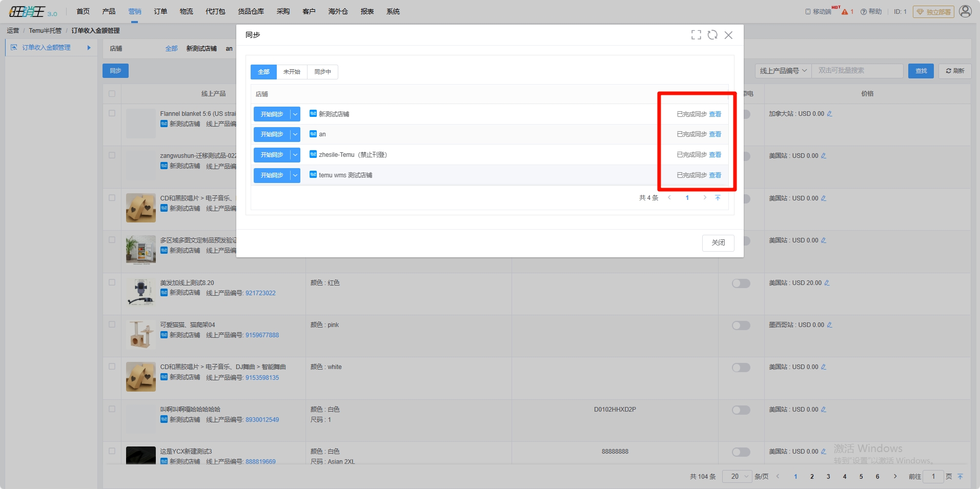The width and height of the screenshot is (980, 489).
Task: Click back-to-top arrow in dialog pagination
Action: [x=718, y=198]
